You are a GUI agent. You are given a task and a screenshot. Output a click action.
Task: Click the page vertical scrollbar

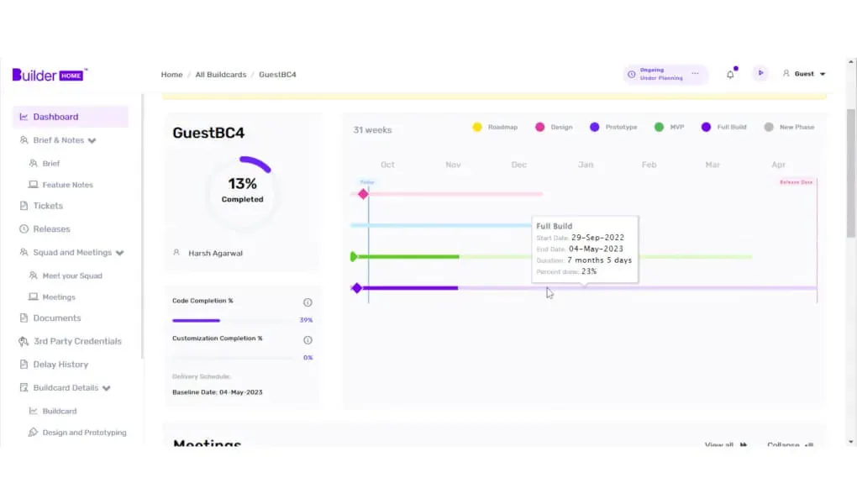click(x=850, y=173)
